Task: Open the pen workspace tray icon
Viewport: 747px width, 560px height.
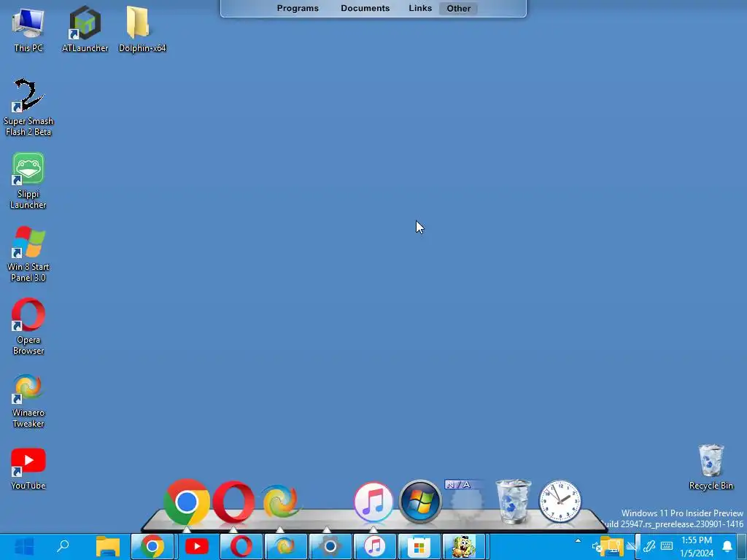Action: (x=649, y=546)
